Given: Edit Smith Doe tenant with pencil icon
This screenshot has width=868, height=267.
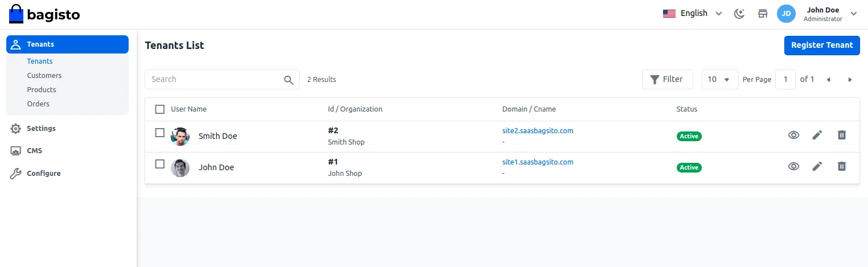Looking at the screenshot, I should (x=817, y=135).
